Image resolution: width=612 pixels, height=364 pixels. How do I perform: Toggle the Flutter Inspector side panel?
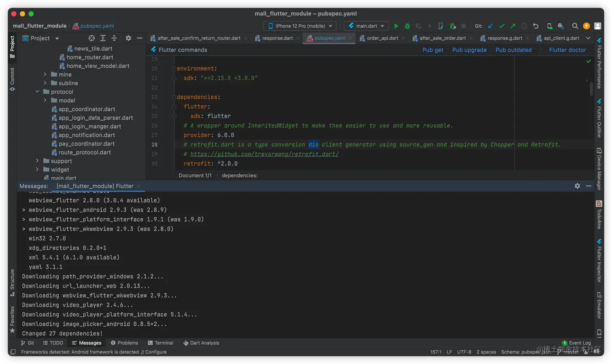tap(599, 260)
